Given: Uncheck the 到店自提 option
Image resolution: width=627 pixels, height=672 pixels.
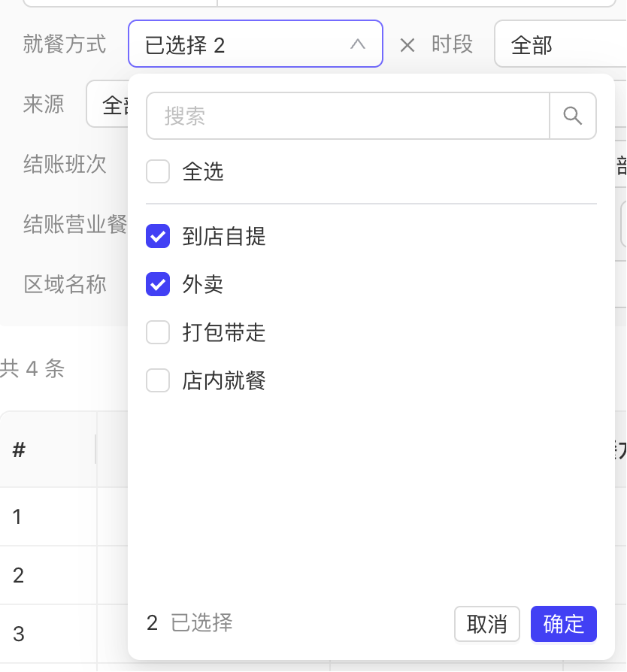Looking at the screenshot, I should [x=158, y=237].
